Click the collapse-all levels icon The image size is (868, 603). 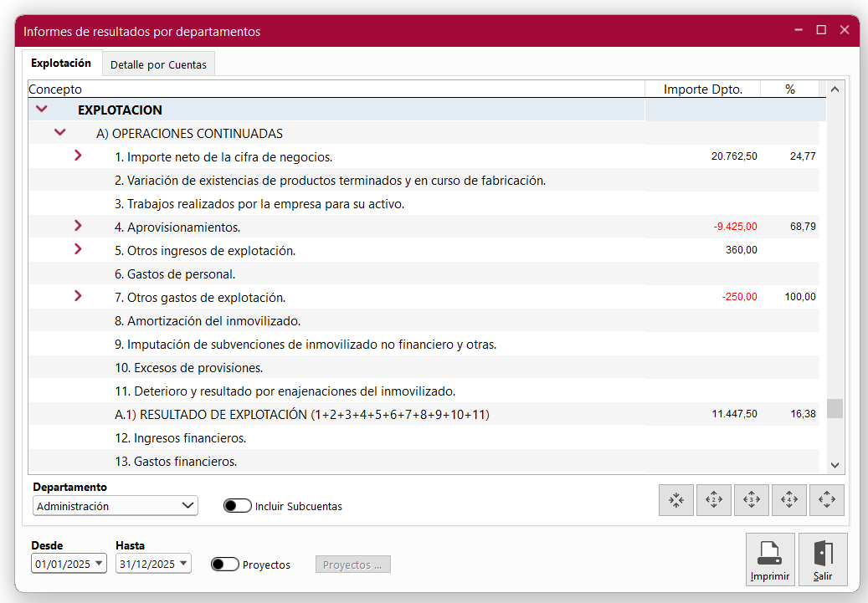pyautogui.click(x=676, y=500)
